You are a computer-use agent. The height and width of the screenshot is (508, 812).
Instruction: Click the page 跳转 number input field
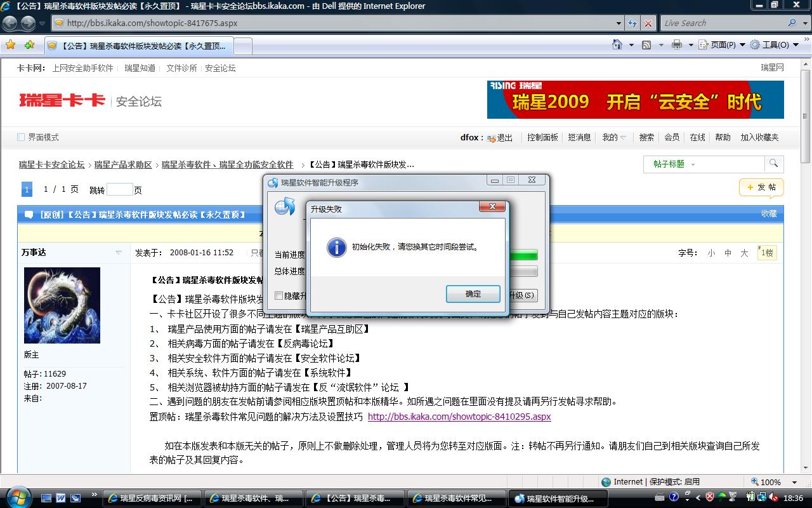click(119, 189)
